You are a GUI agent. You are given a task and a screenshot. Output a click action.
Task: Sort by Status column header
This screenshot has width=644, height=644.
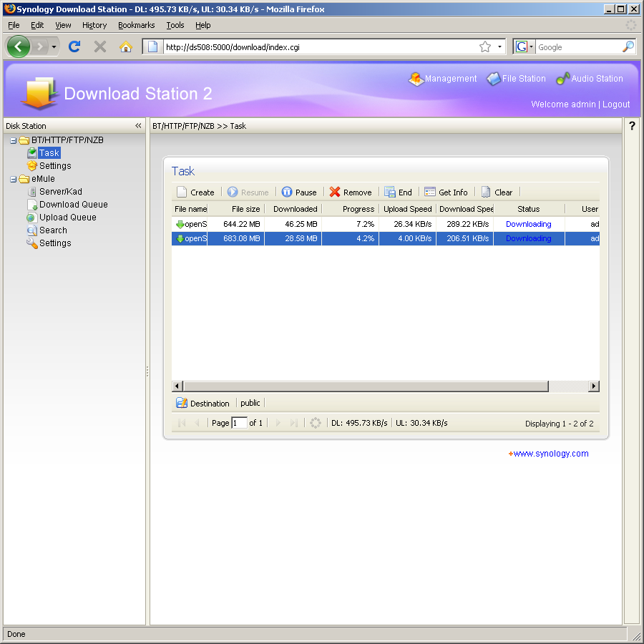pos(529,209)
